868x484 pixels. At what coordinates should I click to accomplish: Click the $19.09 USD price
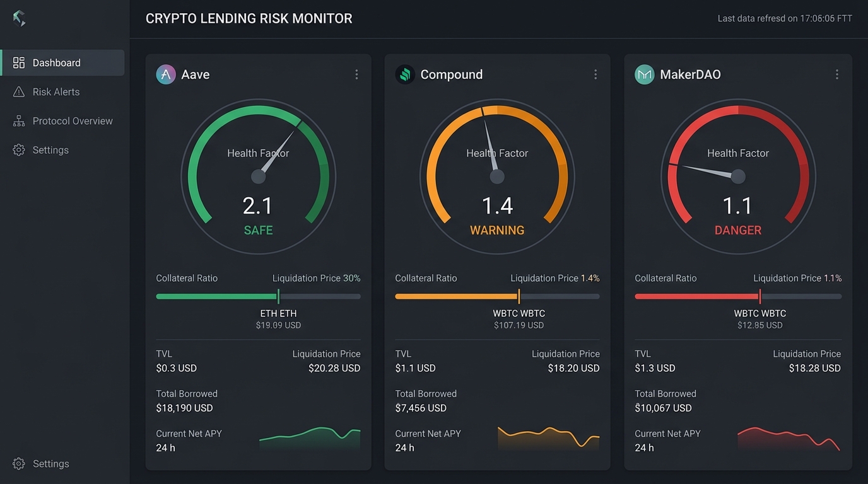[x=278, y=325]
